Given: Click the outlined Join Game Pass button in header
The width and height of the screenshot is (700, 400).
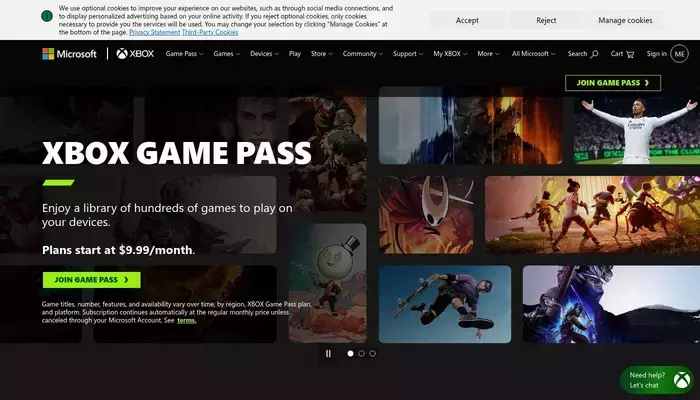Looking at the screenshot, I should (613, 83).
